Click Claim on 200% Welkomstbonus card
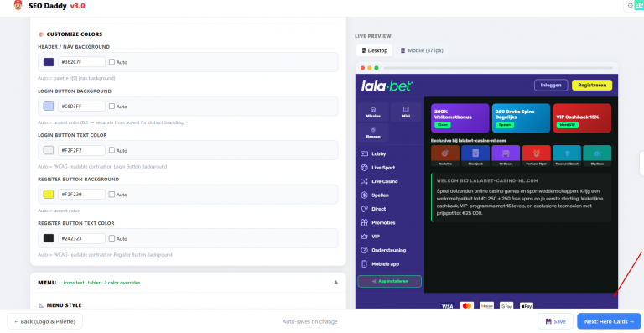 [442, 125]
